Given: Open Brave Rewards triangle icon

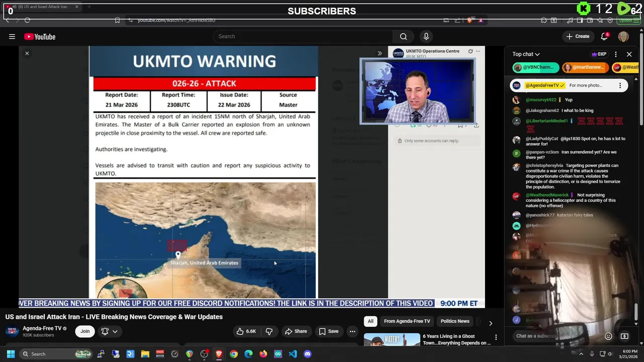Looking at the screenshot, I should (481, 20).
